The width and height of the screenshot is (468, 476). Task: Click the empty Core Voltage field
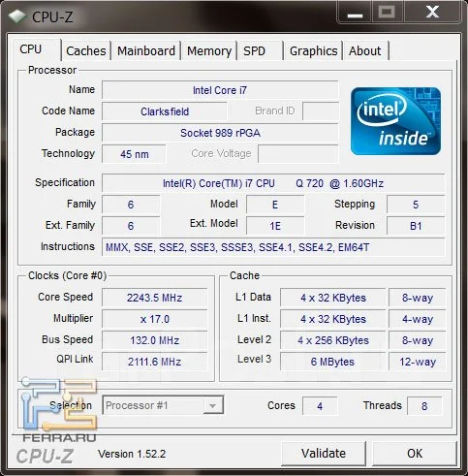point(298,154)
